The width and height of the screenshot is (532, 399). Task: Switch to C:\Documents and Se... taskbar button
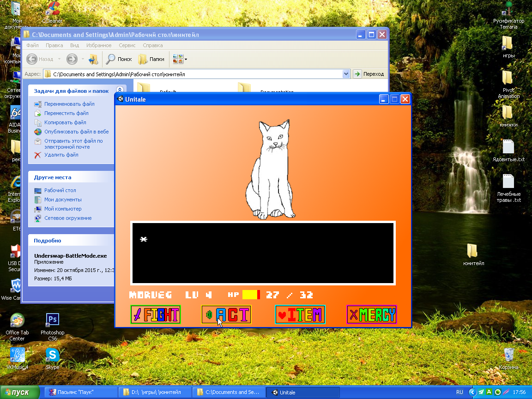[229, 392]
